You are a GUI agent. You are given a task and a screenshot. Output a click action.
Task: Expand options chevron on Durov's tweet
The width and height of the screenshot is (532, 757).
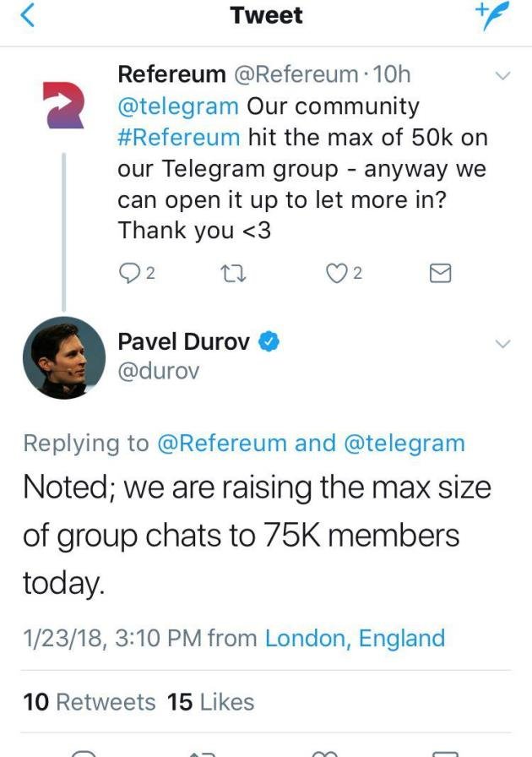[503, 344]
